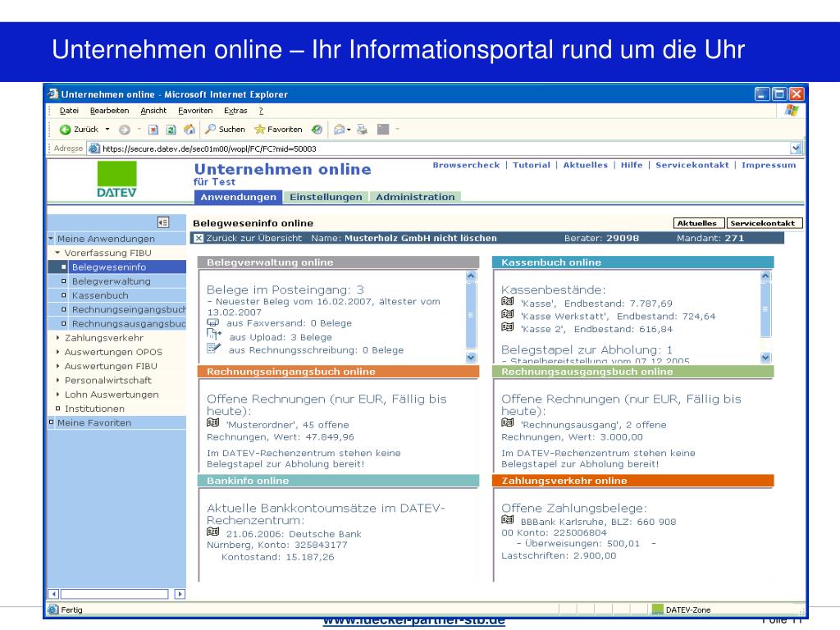Click the book icon beside BBBank Karlsruhe
840x630 pixels.
(507, 519)
